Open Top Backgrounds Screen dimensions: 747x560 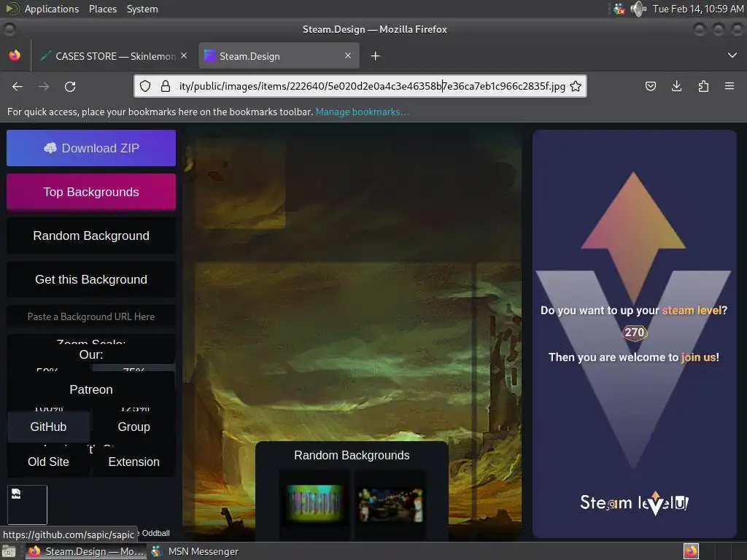[91, 192]
